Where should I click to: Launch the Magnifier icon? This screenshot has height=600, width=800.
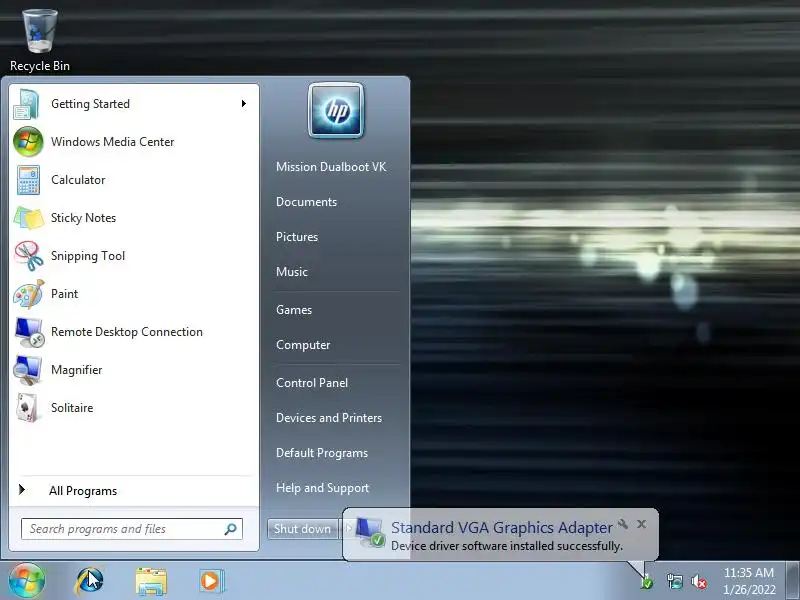pos(28,370)
